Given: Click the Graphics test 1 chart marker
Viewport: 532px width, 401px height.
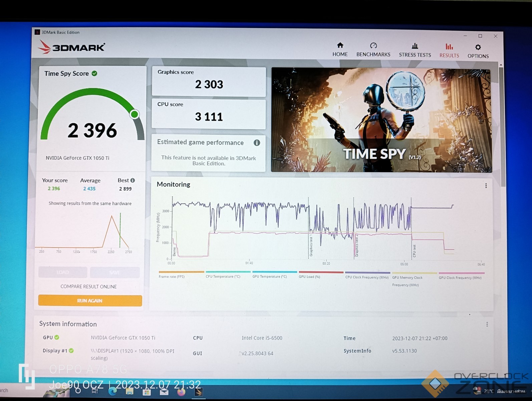Looking at the screenshot, I should tap(311, 245).
